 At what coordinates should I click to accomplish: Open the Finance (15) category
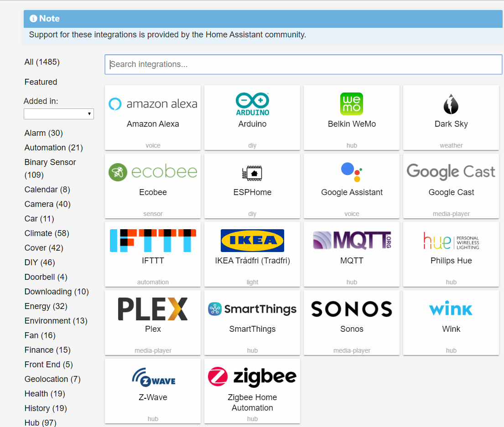(47, 350)
